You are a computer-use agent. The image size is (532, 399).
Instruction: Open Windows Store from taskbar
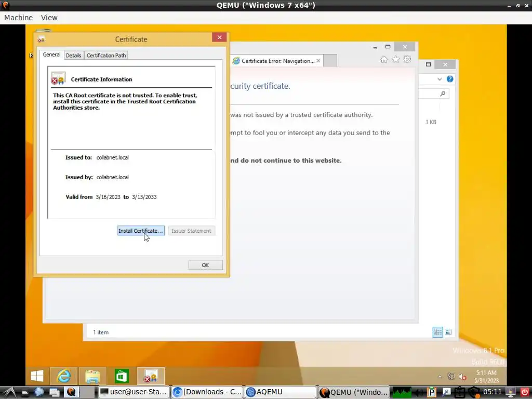[122, 376]
